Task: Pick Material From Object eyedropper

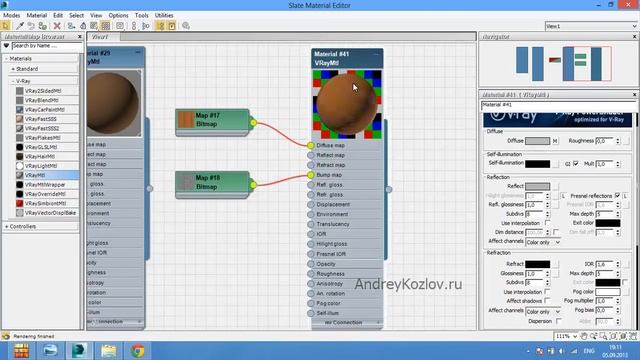Action: coord(20,26)
